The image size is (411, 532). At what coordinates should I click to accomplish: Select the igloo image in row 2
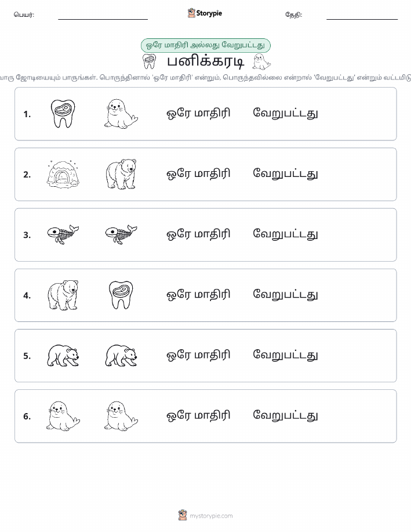[63, 175]
